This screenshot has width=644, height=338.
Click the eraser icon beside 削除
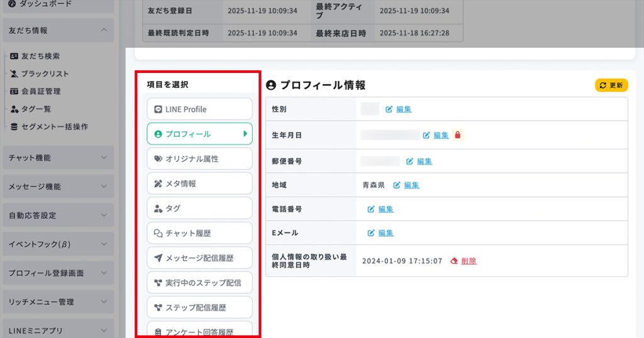(454, 261)
